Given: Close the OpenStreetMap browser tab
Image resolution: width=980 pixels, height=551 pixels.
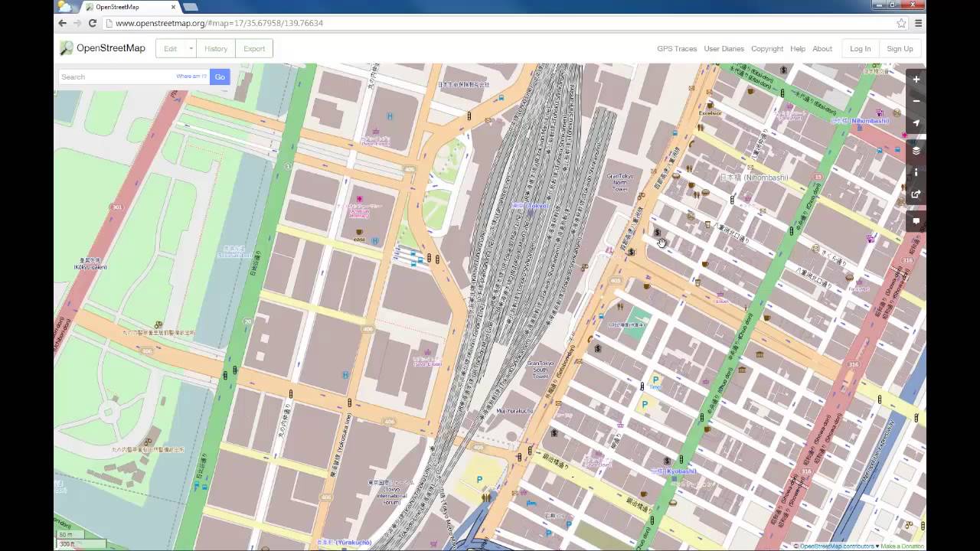Looking at the screenshot, I should tap(174, 7).
